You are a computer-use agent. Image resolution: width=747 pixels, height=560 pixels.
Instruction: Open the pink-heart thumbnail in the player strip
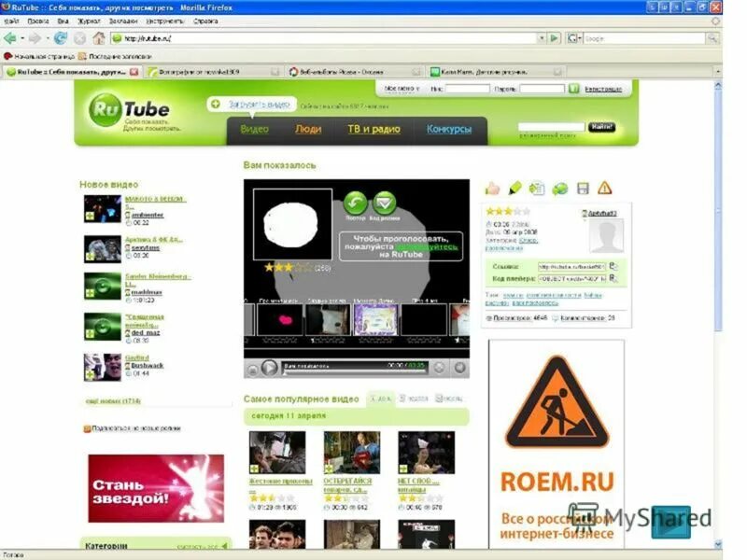[280, 319]
